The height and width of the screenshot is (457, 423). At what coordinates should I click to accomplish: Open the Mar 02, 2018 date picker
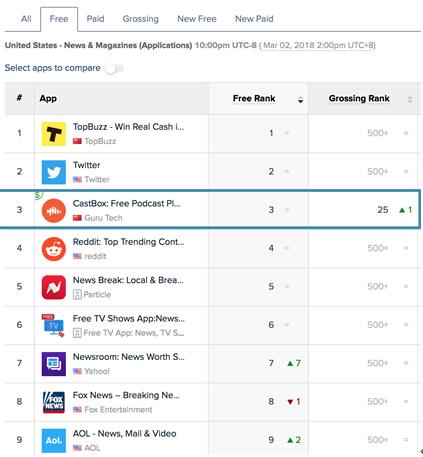click(x=319, y=45)
